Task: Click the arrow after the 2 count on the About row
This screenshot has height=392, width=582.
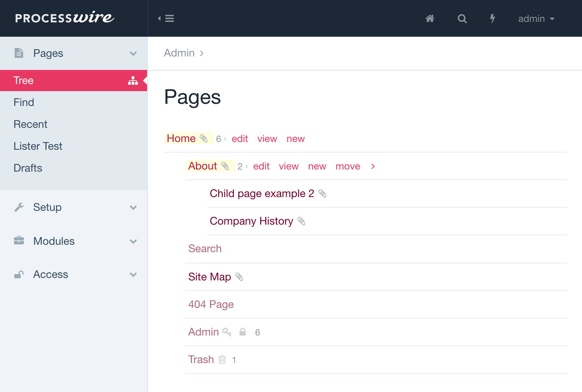Action: (x=247, y=166)
